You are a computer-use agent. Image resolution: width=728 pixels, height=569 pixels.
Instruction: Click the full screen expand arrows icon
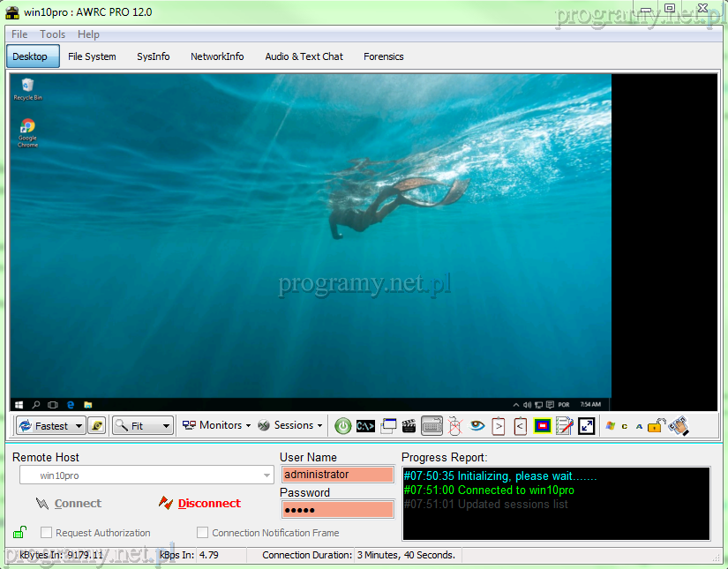pos(587,426)
